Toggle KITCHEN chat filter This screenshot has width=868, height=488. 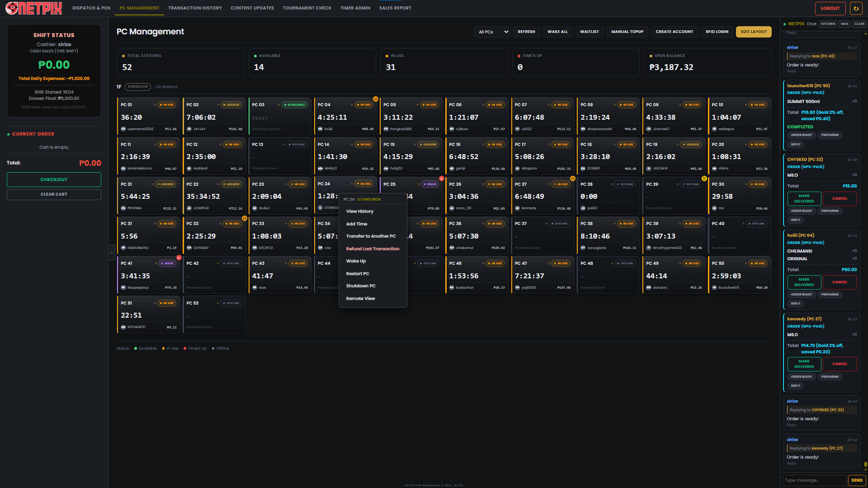pyautogui.click(x=828, y=24)
